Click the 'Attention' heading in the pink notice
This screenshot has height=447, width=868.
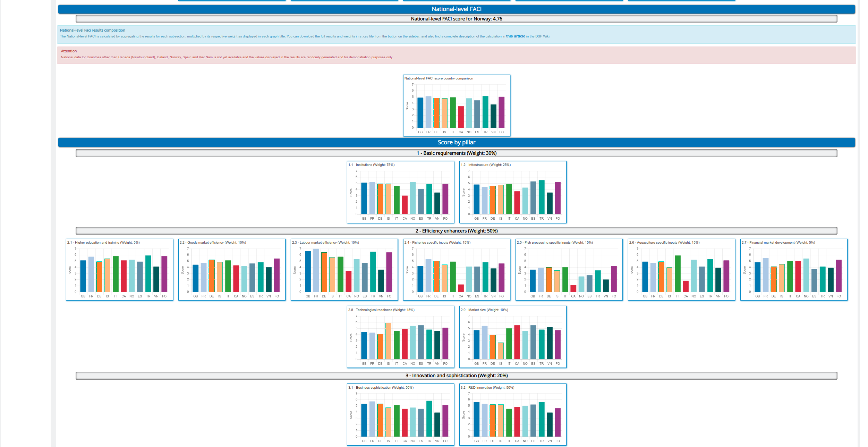tap(69, 51)
